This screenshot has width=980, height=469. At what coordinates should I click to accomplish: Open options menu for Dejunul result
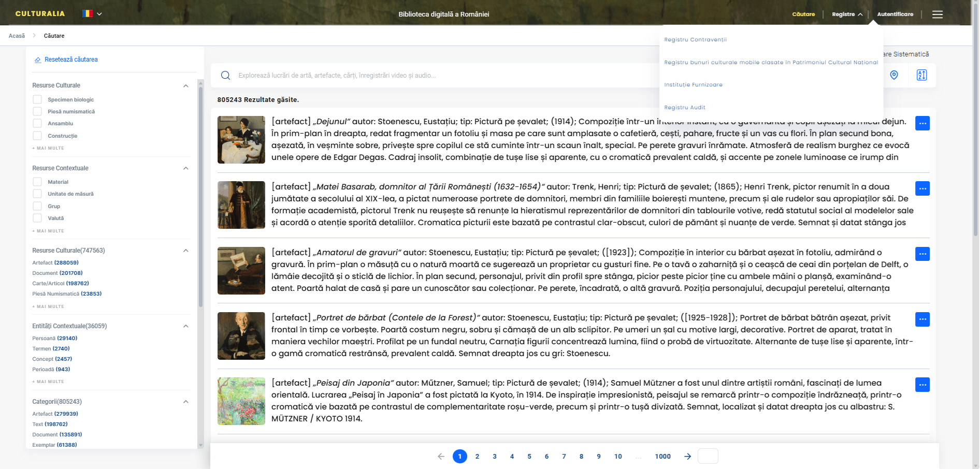pyautogui.click(x=922, y=123)
